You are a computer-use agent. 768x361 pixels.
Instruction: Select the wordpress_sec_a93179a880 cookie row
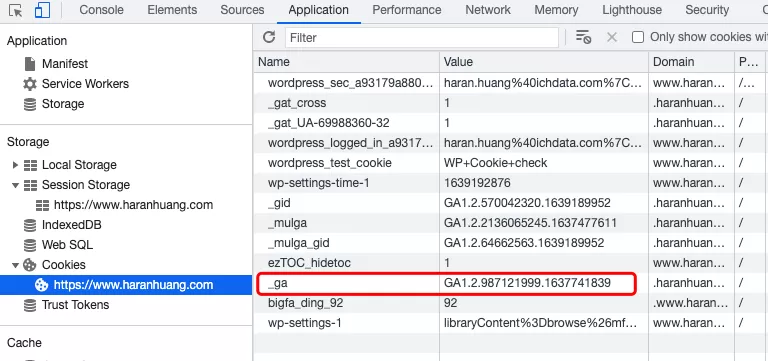(x=510, y=83)
